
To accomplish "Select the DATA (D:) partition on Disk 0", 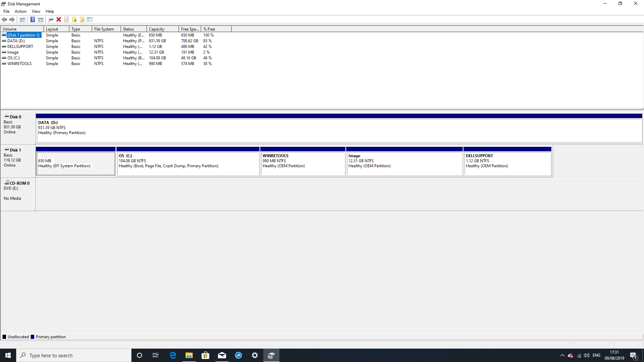I will [339, 130].
